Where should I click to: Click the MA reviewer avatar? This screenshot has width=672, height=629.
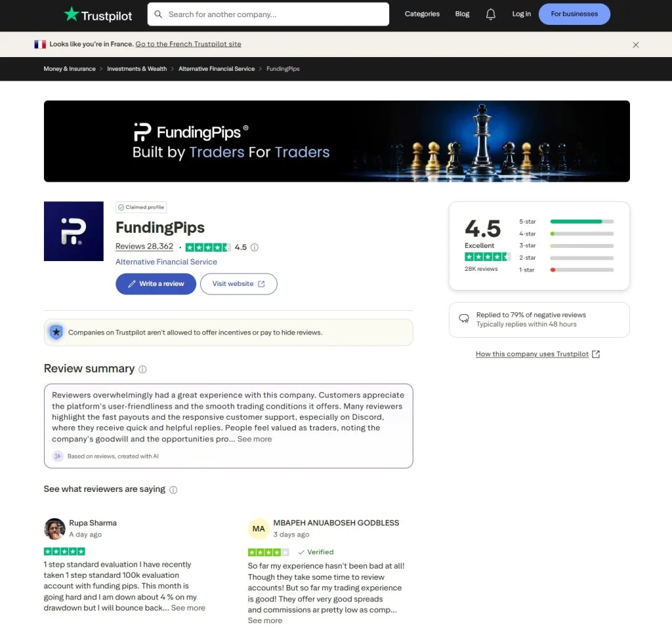tap(259, 529)
